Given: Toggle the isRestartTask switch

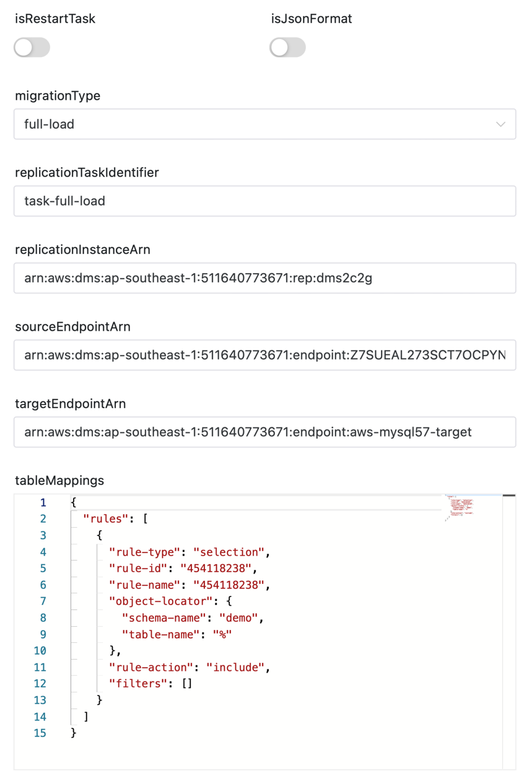Looking at the screenshot, I should pos(32,48).
